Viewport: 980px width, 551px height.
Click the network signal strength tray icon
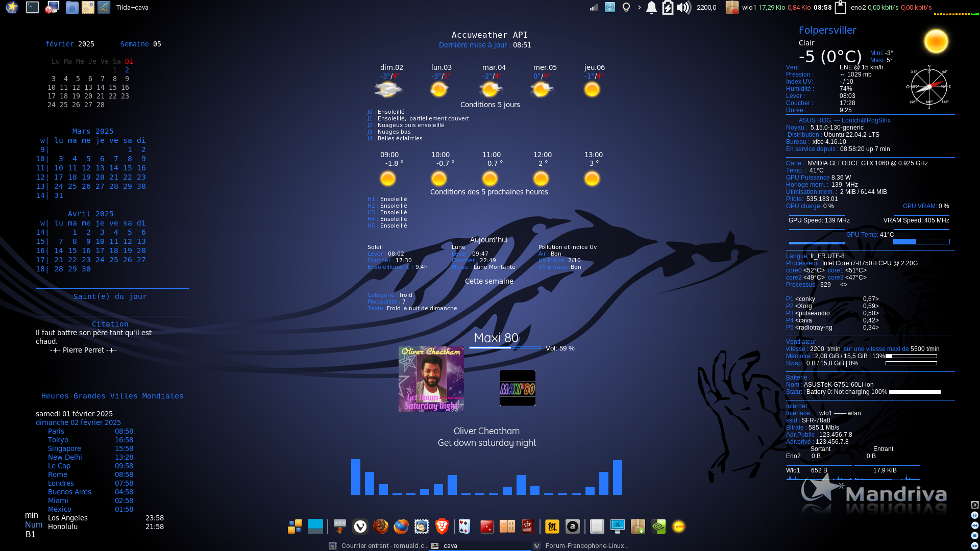pyautogui.click(x=594, y=7)
